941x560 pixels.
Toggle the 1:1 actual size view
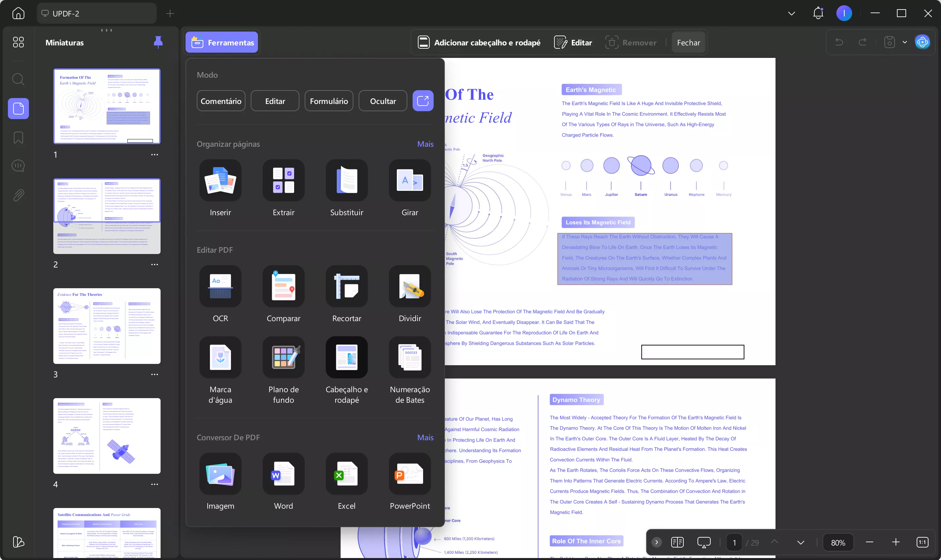pos(922,542)
